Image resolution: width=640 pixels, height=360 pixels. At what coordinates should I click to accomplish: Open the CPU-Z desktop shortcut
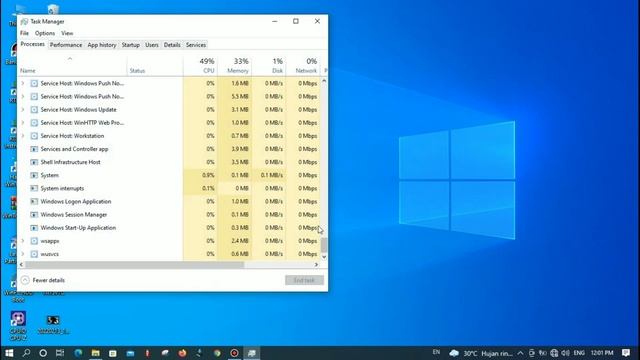[18, 326]
